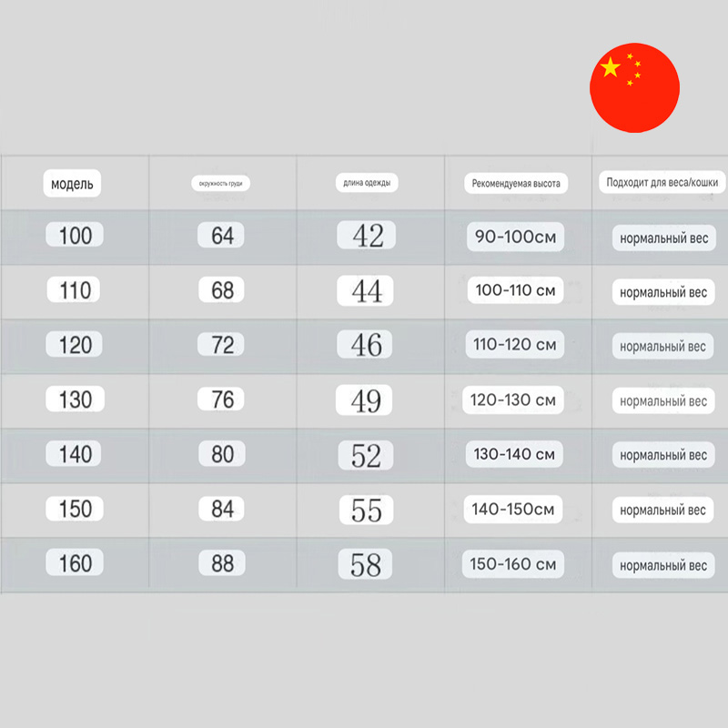Select model size 130 cell

click(x=75, y=399)
